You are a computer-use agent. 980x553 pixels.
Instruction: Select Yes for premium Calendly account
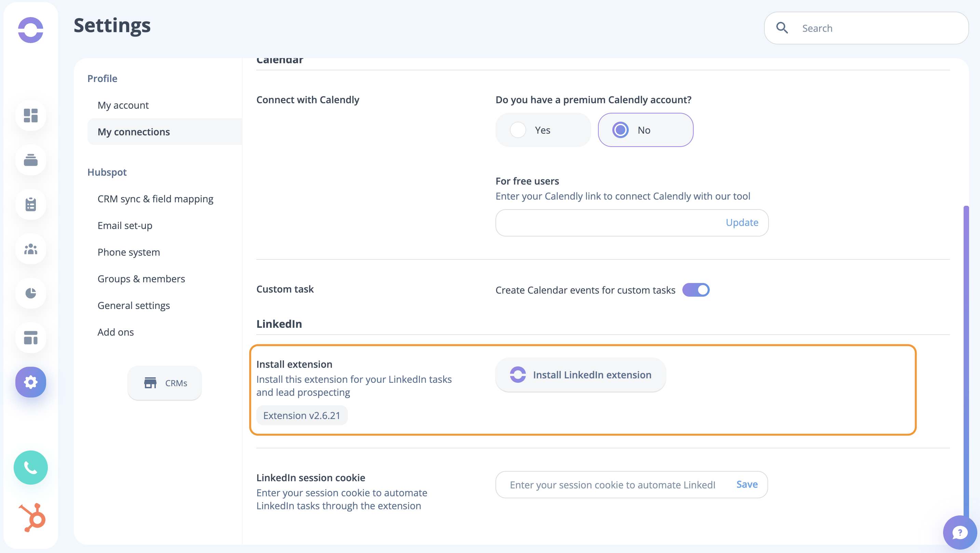tap(518, 130)
